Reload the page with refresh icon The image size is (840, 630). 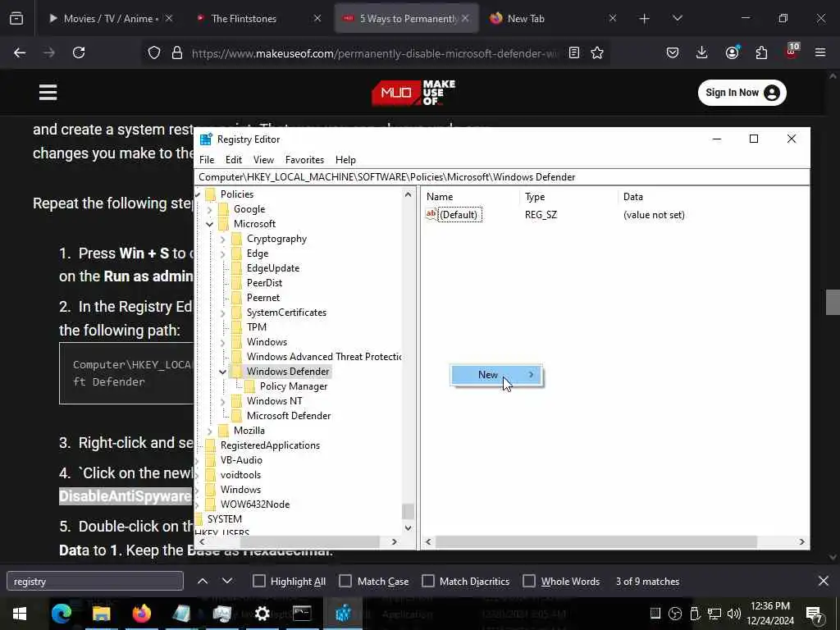pyautogui.click(x=79, y=52)
